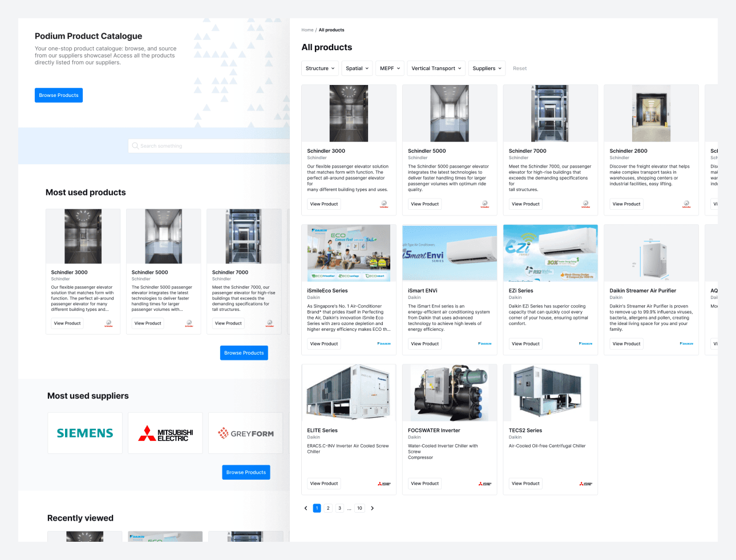The image size is (736, 560).
Task: Open the Vertical Transport filter dropdown
Action: pos(436,68)
